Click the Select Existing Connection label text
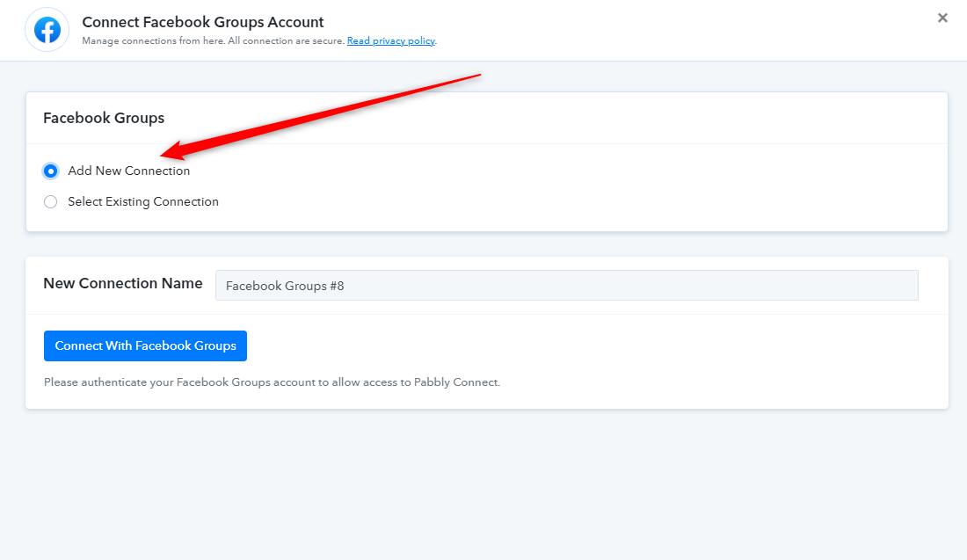The height and width of the screenshot is (560, 967). point(143,201)
